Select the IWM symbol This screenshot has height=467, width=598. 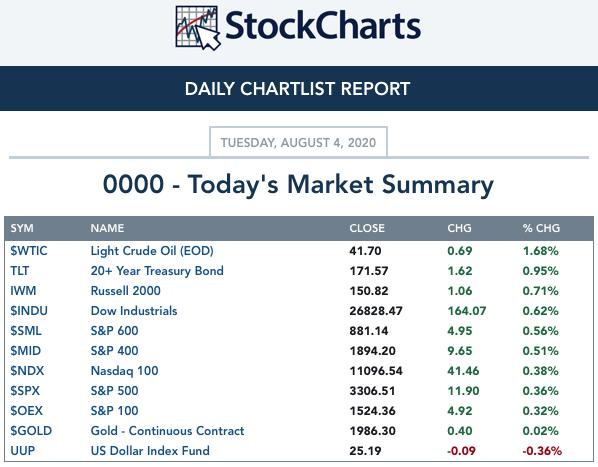tap(23, 291)
